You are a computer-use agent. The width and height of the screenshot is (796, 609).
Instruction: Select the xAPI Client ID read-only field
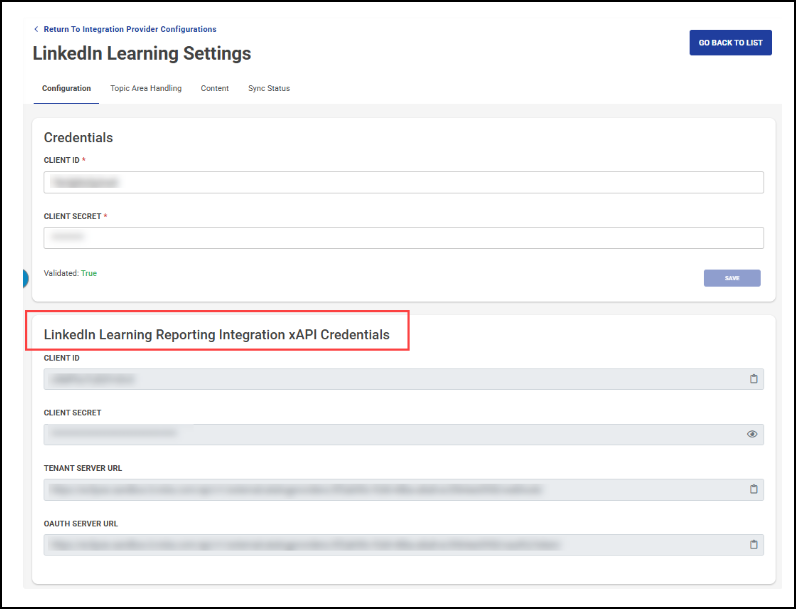(390, 379)
